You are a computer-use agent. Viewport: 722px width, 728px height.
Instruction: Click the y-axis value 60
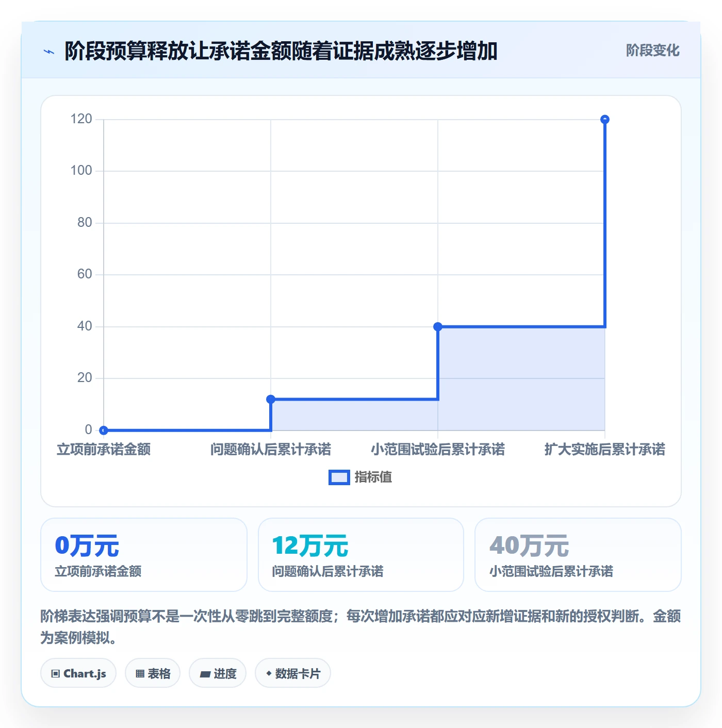click(x=85, y=274)
